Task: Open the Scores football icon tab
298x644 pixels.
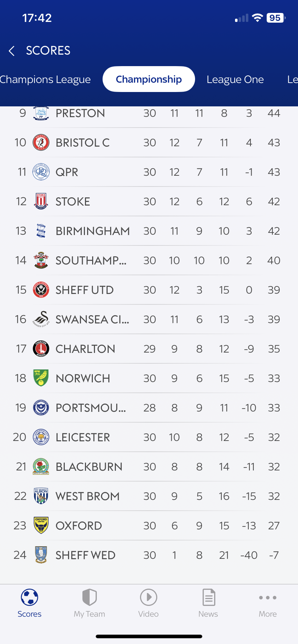Action: click(30, 598)
